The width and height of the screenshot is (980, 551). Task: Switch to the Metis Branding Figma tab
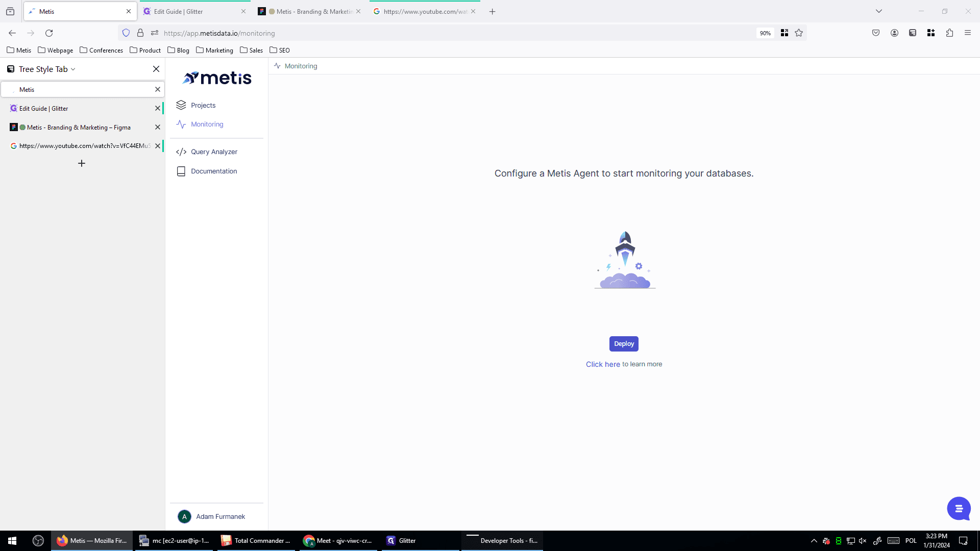(309, 11)
